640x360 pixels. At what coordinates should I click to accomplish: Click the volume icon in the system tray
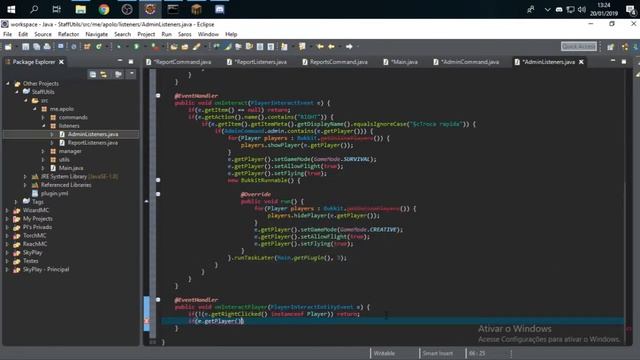[582, 9]
